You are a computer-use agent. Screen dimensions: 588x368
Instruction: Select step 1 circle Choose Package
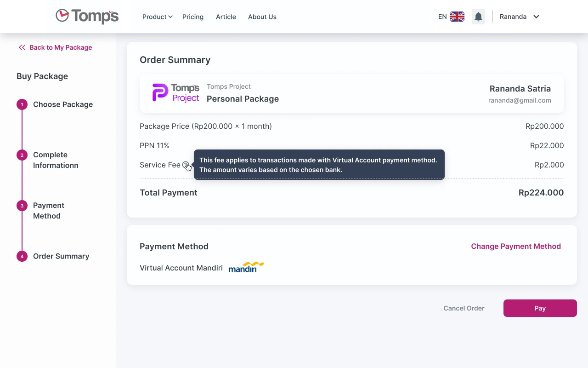coord(22,104)
